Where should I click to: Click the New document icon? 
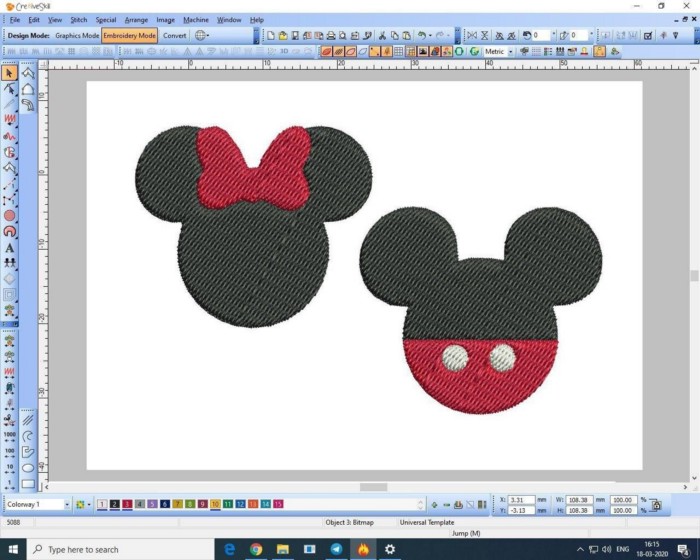pyautogui.click(x=271, y=35)
